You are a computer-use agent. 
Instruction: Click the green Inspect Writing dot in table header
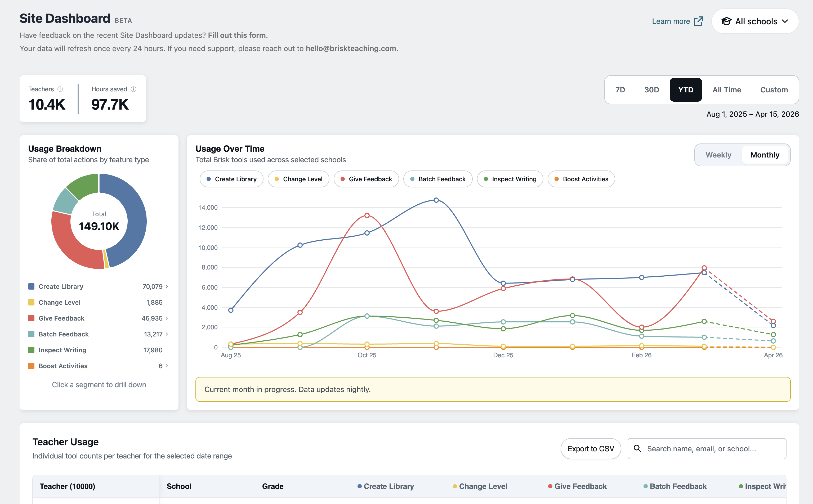point(741,486)
